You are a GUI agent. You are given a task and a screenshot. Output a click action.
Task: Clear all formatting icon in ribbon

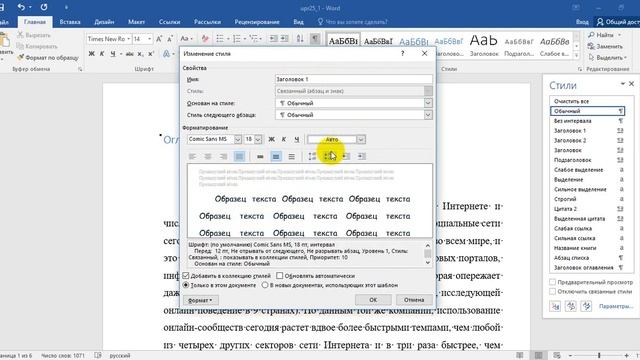(205, 39)
